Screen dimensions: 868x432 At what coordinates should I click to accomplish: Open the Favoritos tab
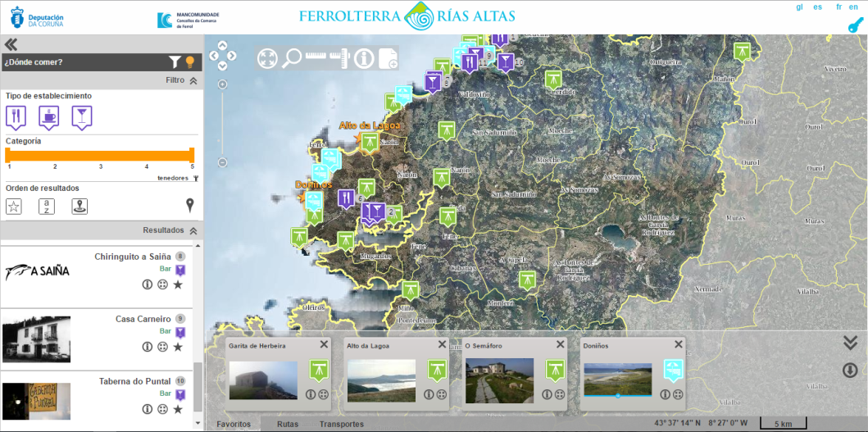click(x=234, y=425)
